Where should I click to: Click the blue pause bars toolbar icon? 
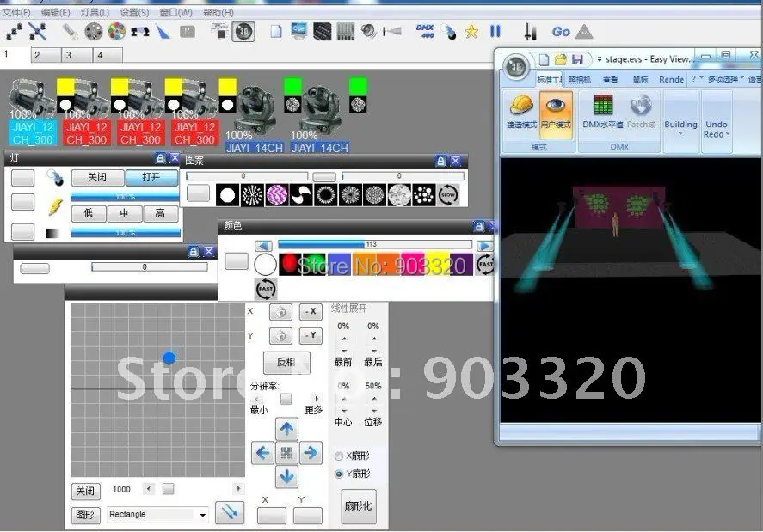pos(495,32)
